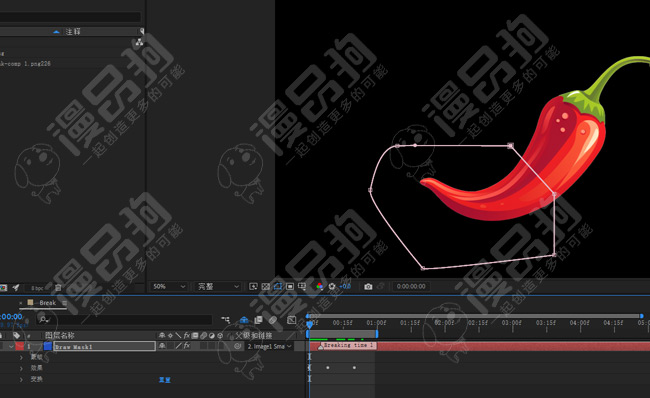650x398 pixels.
Task: Open the Break tab panel menu
Action: pos(64,303)
